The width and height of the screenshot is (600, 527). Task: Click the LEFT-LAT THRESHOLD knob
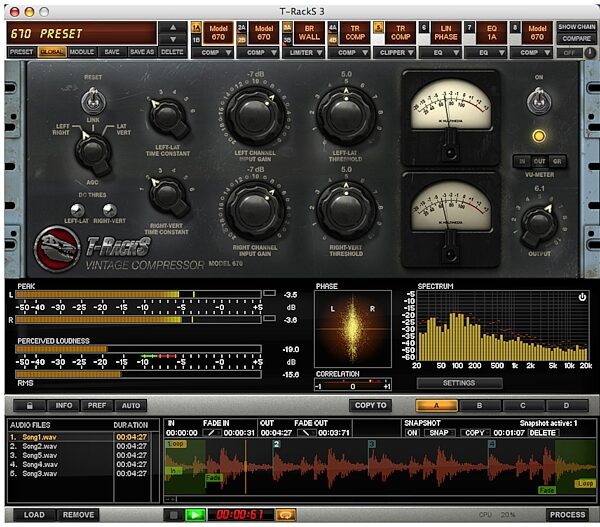coord(346,115)
